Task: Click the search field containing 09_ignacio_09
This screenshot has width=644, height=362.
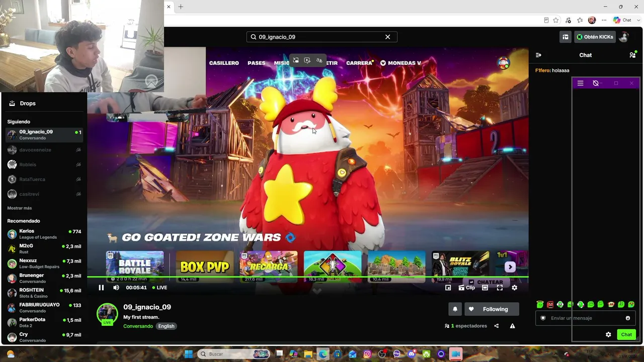Action: click(322, 37)
